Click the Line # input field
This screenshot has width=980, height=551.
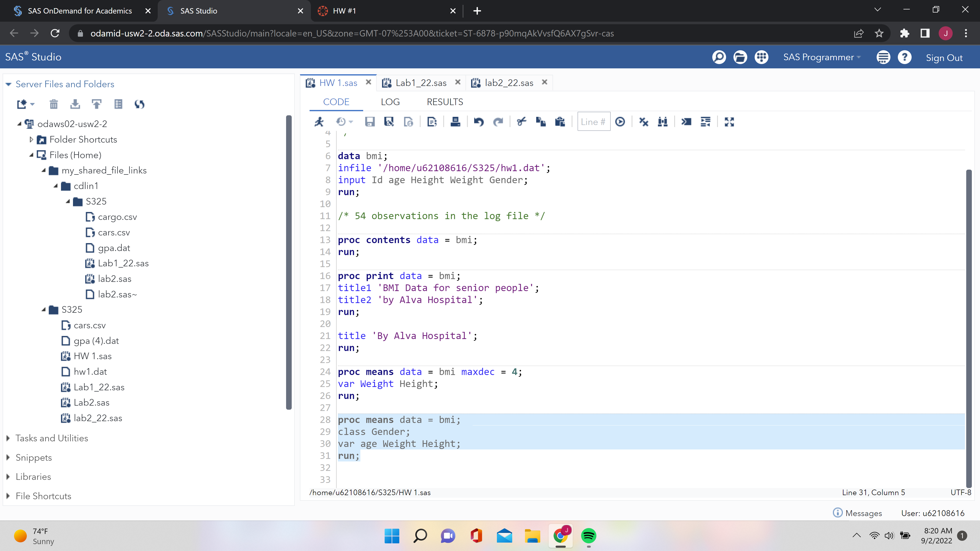click(593, 122)
